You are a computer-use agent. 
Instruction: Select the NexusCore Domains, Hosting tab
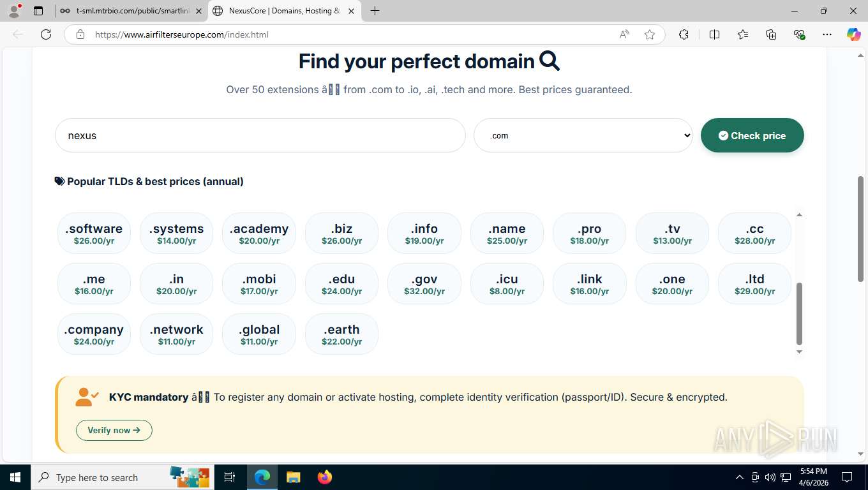[284, 11]
